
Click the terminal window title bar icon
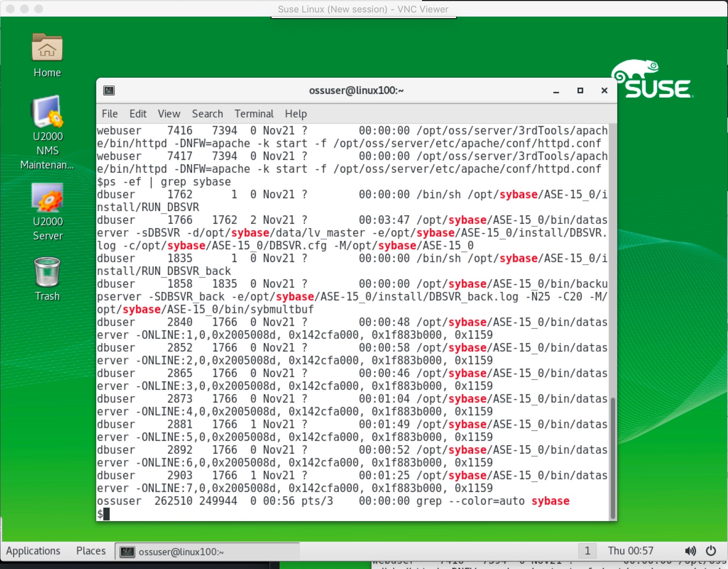pos(109,90)
